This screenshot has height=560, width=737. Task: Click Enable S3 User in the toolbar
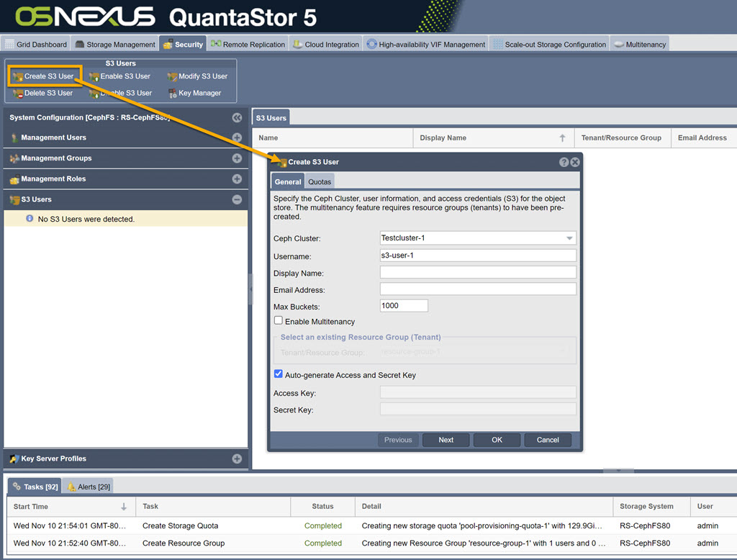coord(120,76)
